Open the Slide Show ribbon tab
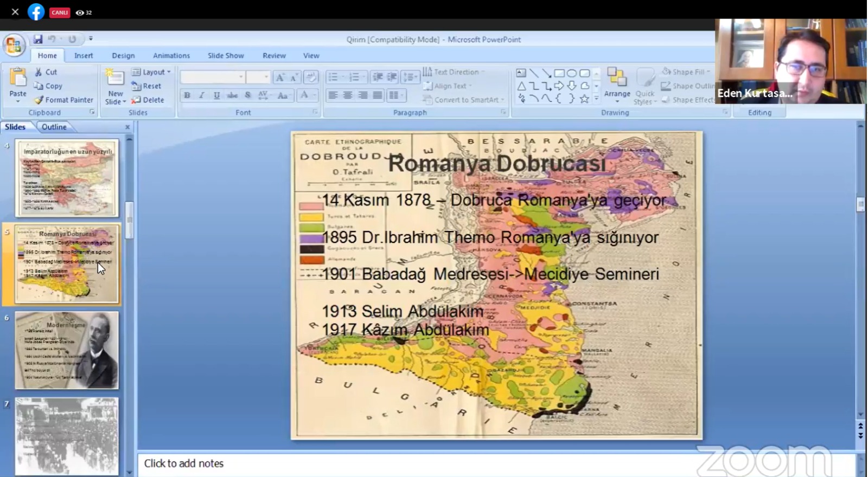The height and width of the screenshot is (477, 868). [x=226, y=55]
